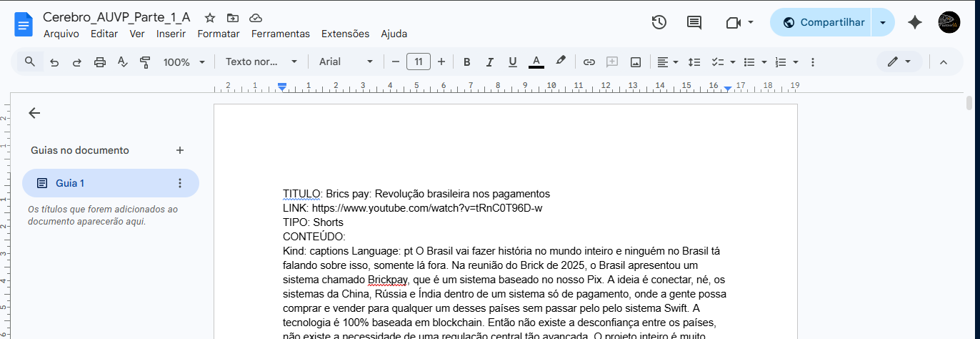980x339 pixels.
Task: Open version history clock icon
Action: (x=659, y=22)
